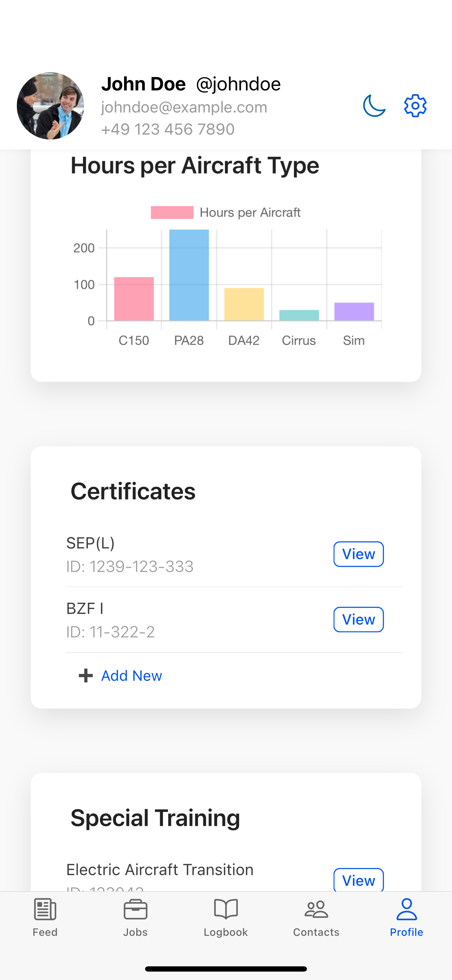
Task: Click the yellow DA42 bar
Action: (x=244, y=304)
